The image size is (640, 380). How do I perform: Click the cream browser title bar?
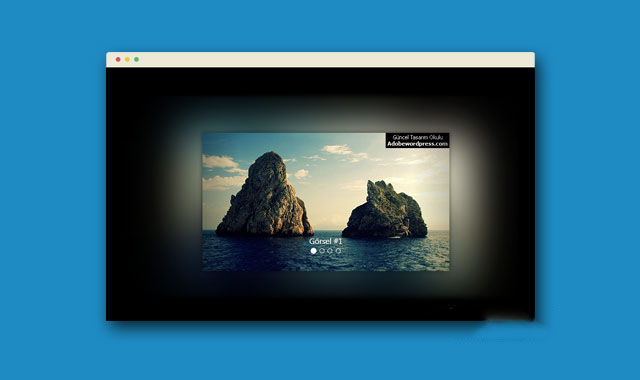tap(320, 60)
